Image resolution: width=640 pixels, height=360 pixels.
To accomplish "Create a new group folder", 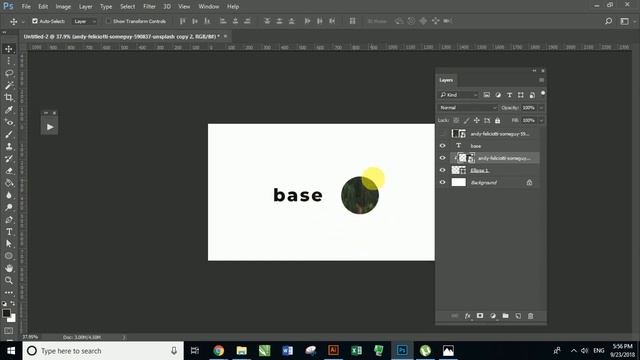I will click(505, 316).
